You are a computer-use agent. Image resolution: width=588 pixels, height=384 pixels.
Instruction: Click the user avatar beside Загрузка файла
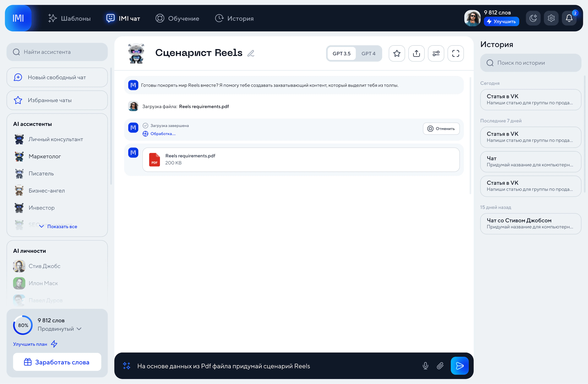pyautogui.click(x=133, y=106)
